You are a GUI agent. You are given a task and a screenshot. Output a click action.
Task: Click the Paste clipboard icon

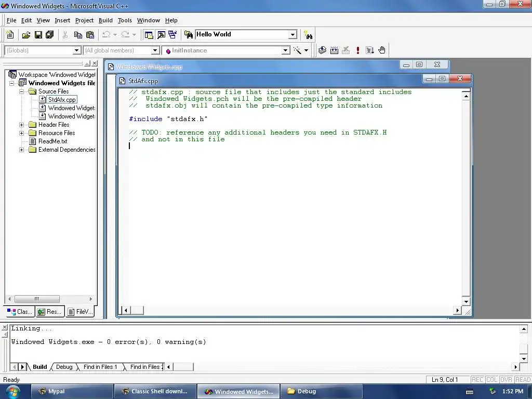point(90,35)
